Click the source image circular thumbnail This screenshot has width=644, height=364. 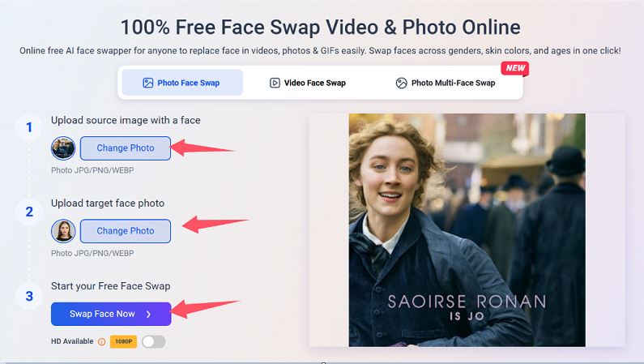point(63,148)
